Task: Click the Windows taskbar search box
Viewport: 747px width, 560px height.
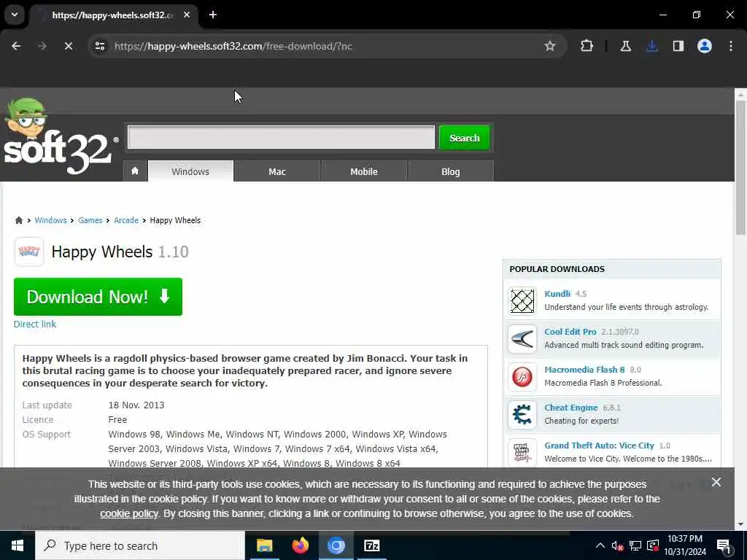Action: click(140, 545)
